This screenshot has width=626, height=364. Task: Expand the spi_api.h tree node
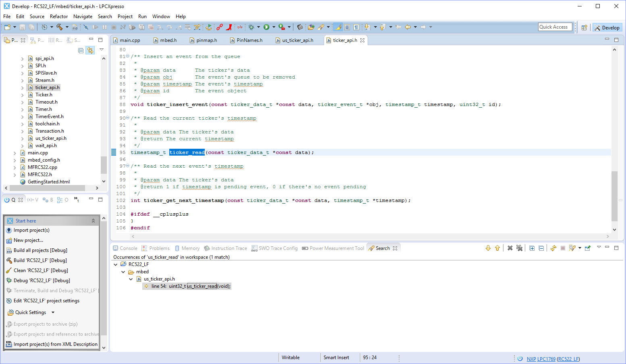(x=22, y=59)
